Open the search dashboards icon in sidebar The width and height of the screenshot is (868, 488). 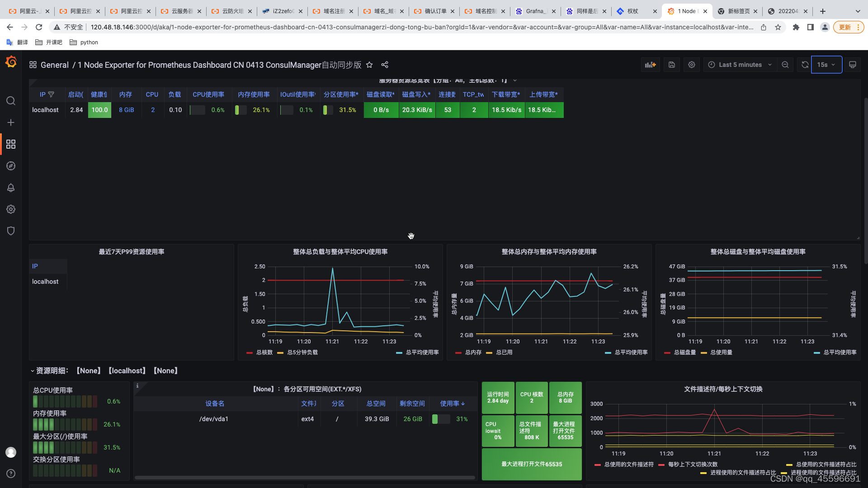pyautogui.click(x=11, y=101)
